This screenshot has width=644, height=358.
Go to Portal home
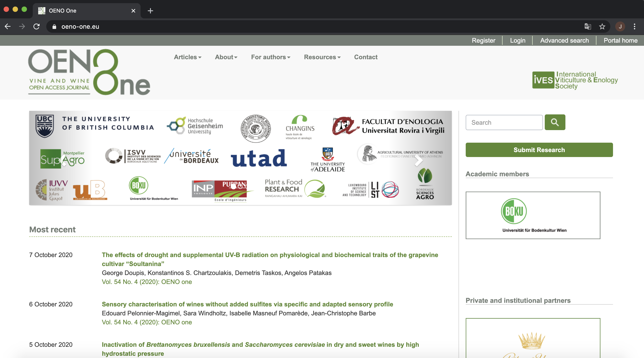[x=620, y=40]
